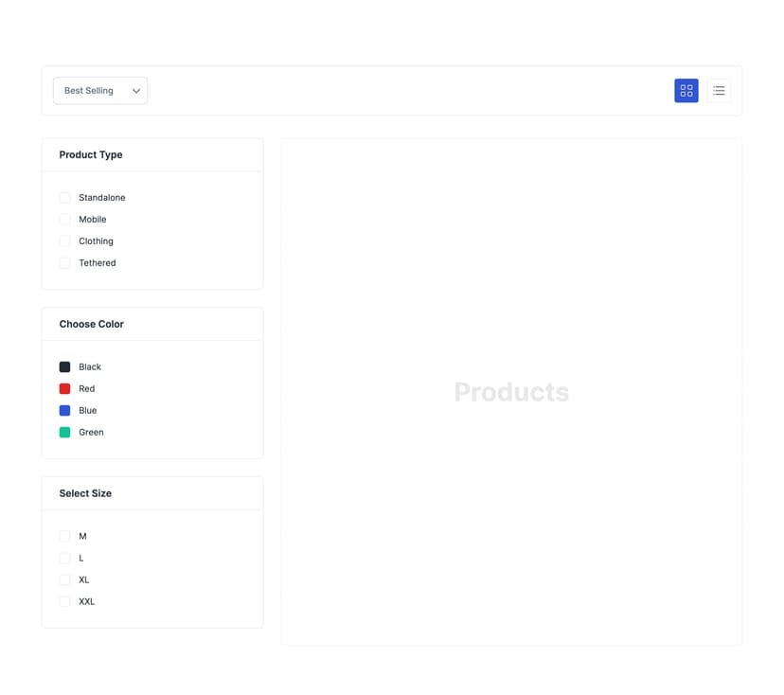Screen dimensions: 784x695
Task: Select the Clothing product type
Action: [64, 241]
